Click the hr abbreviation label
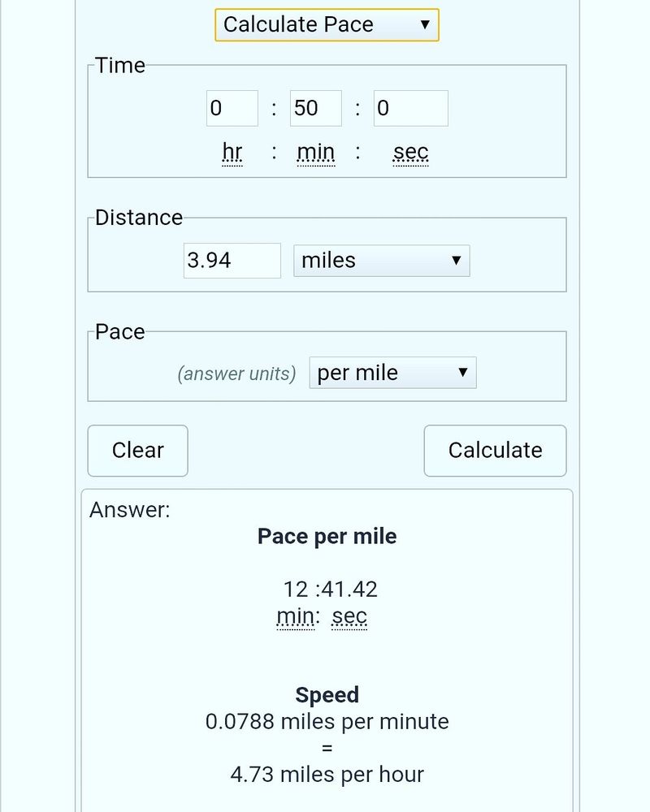Screen dimensions: 650x812 [x=232, y=153]
